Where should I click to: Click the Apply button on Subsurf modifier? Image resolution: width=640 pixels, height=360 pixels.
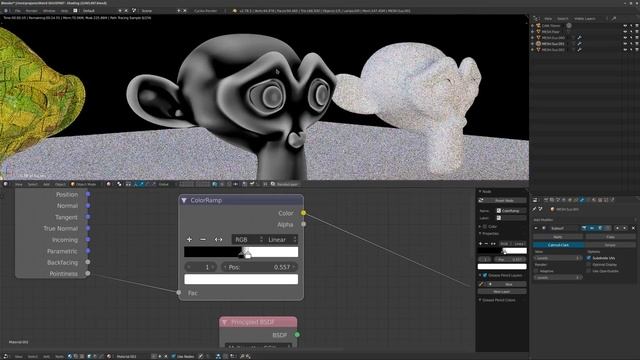click(558, 237)
